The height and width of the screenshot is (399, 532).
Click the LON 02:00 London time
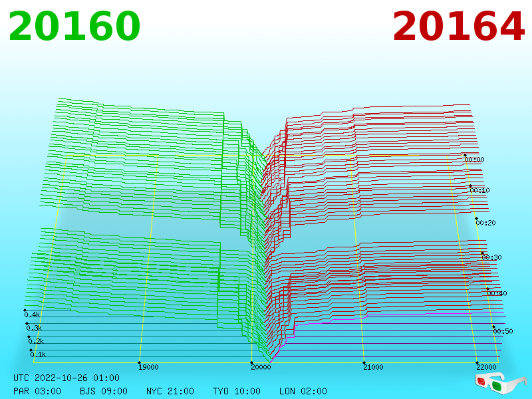tap(303, 391)
